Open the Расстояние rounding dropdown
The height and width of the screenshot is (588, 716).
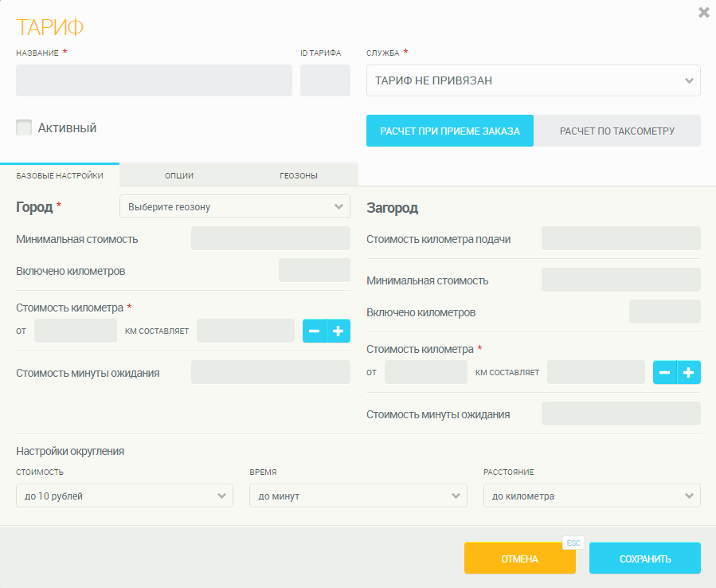[x=592, y=496]
